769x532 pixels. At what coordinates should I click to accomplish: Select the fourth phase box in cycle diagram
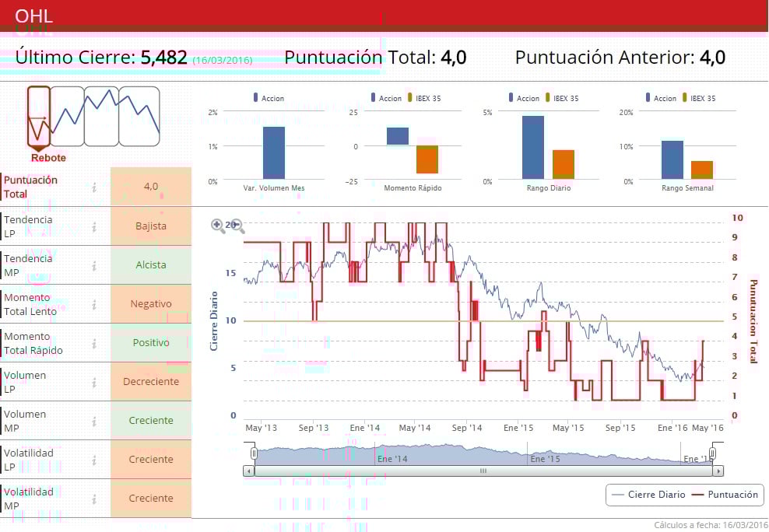click(x=139, y=117)
